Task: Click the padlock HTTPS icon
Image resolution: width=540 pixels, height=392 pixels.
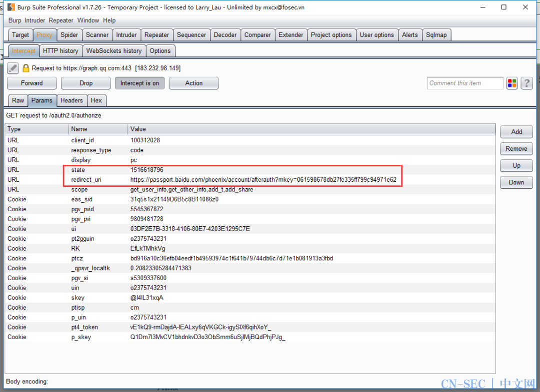Action: point(26,68)
